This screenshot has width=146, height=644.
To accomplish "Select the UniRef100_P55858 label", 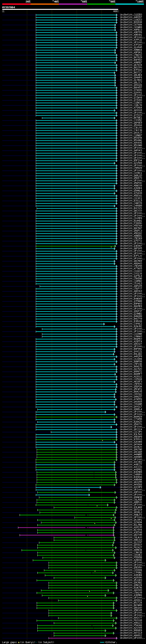I will pos(131,557).
